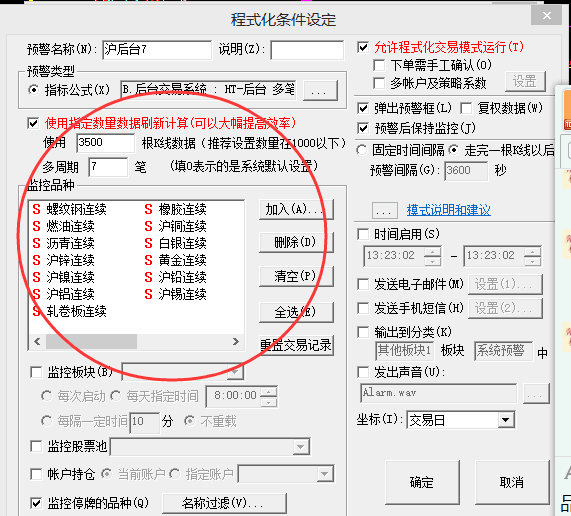The height and width of the screenshot is (516, 571).
Task: Click the 确定 button
Action: 422,482
